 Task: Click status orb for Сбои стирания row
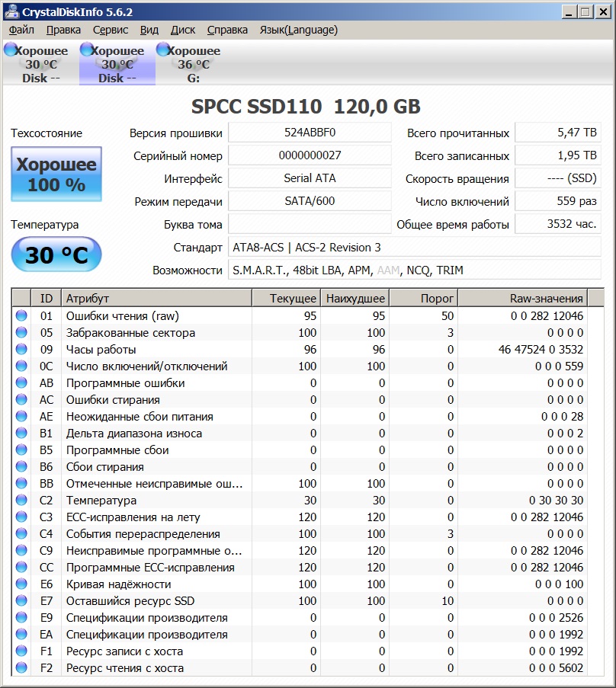pyautogui.click(x=21, y=466)
